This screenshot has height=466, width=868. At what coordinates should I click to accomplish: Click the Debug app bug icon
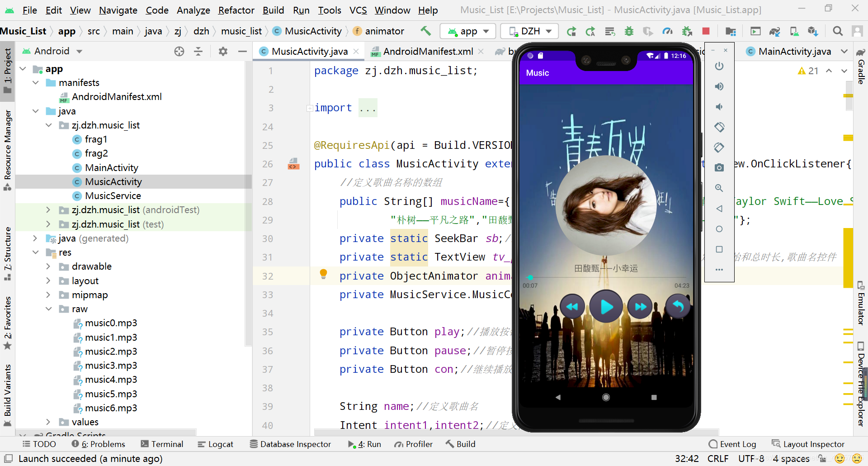point(629,31)
